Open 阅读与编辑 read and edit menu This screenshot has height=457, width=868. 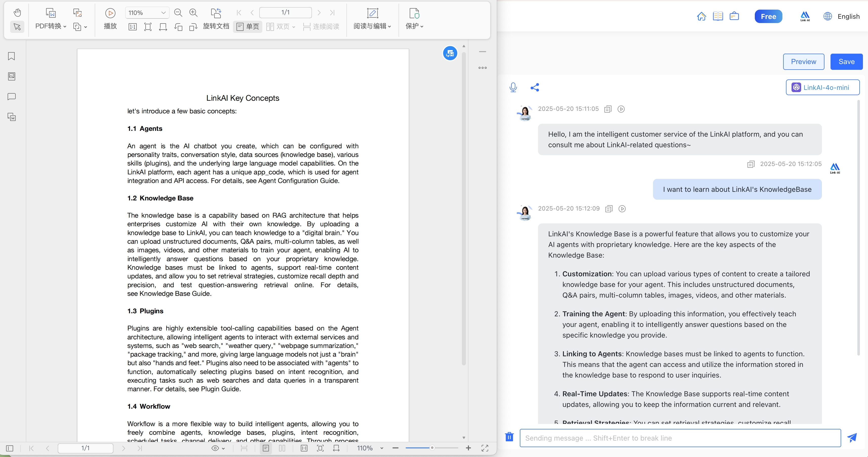372,19
